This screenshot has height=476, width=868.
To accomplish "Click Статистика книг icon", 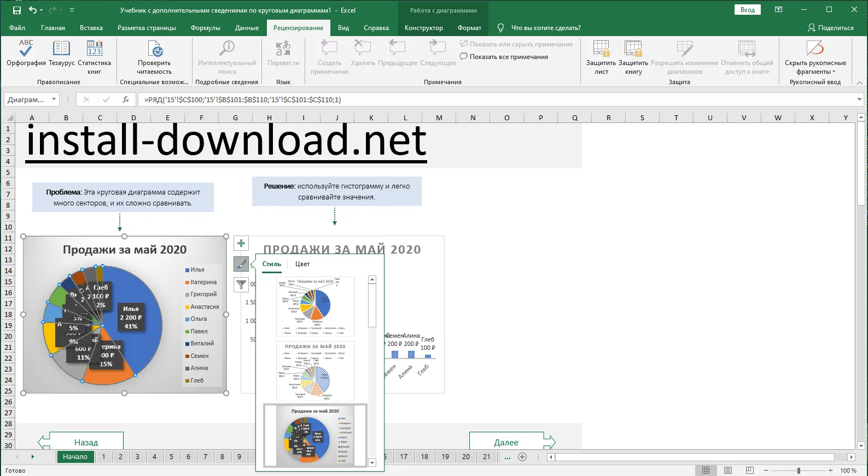I will 94,49.
